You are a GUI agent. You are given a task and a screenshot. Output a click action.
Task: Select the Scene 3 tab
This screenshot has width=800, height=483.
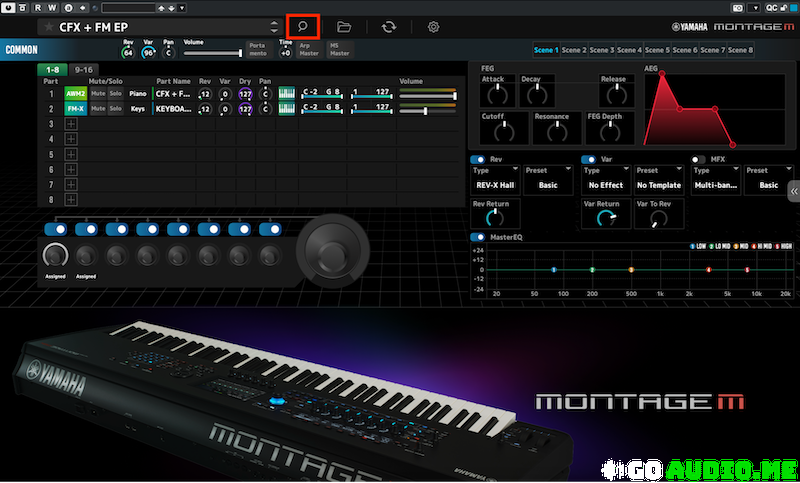click(x=602, y=49)
